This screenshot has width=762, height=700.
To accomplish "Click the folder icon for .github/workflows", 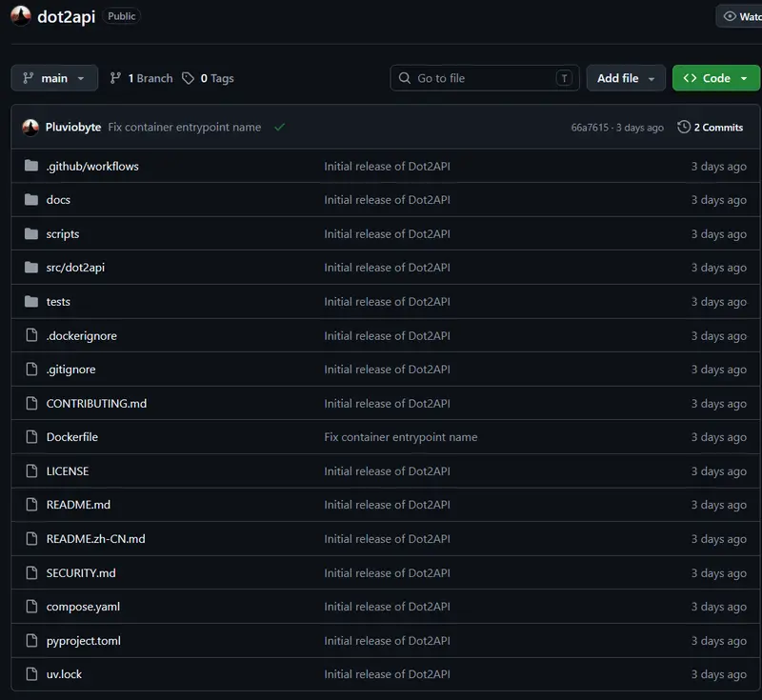I will tap(31, 166).
